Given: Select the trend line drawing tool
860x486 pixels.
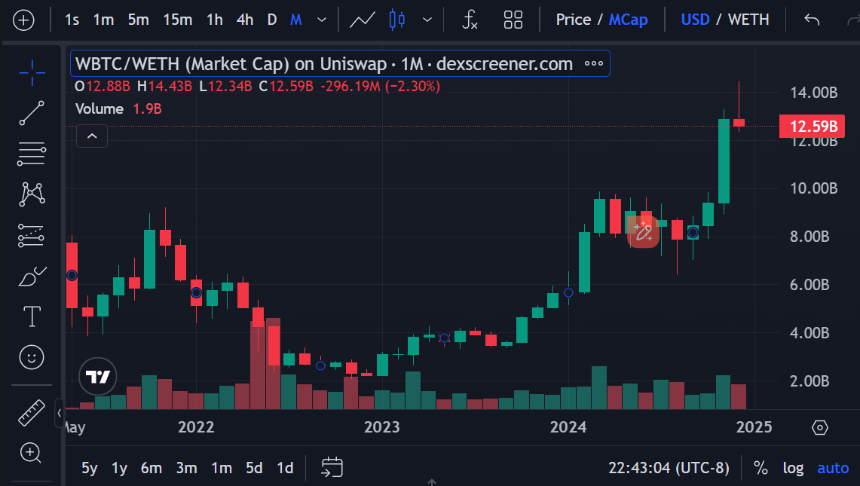Looking at the screenshot, I should click(32, 114).
